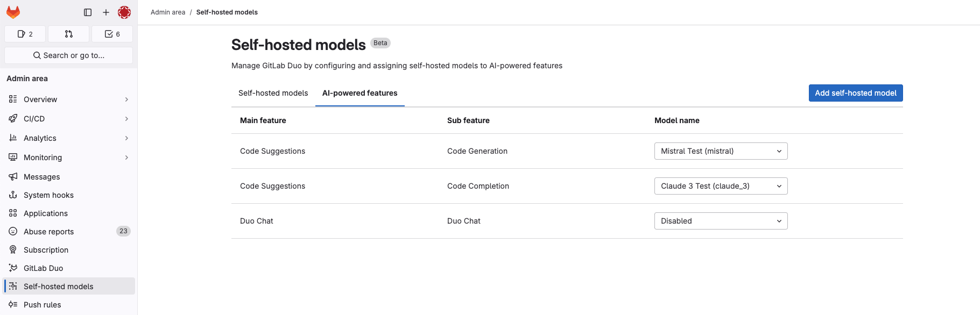The height and width of the screenshot is (315, 980).
Task: Open assigned issues via the issues icon
Action: click(x=25, y=33)
